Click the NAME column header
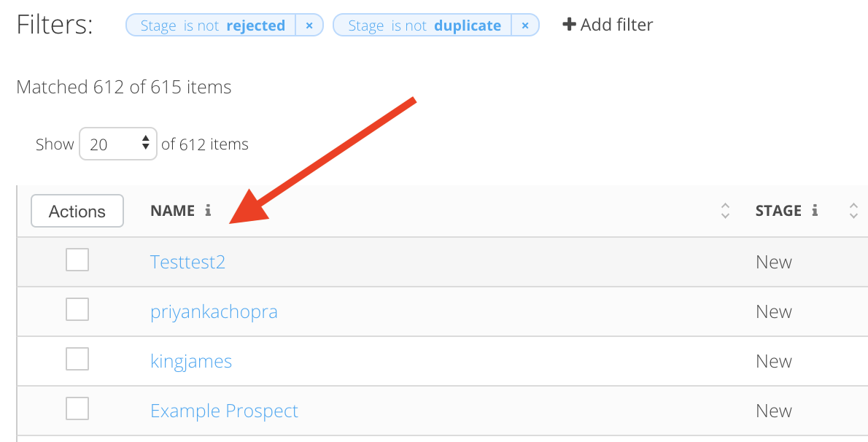Screen dimensions: 868x442 pyautogui.click(x=172, y=211)
